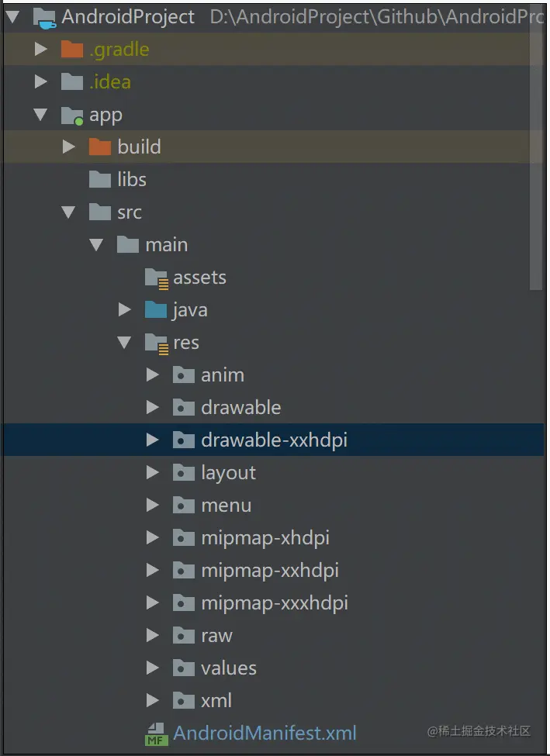Collapse the main folder arrow

tap(96, 245)
